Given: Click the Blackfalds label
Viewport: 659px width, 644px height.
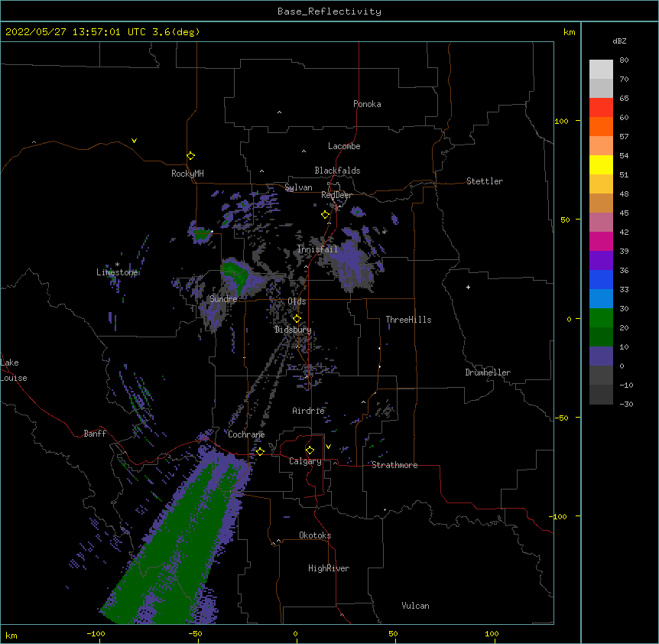Looking at the screenshot, I should point(337,171).
